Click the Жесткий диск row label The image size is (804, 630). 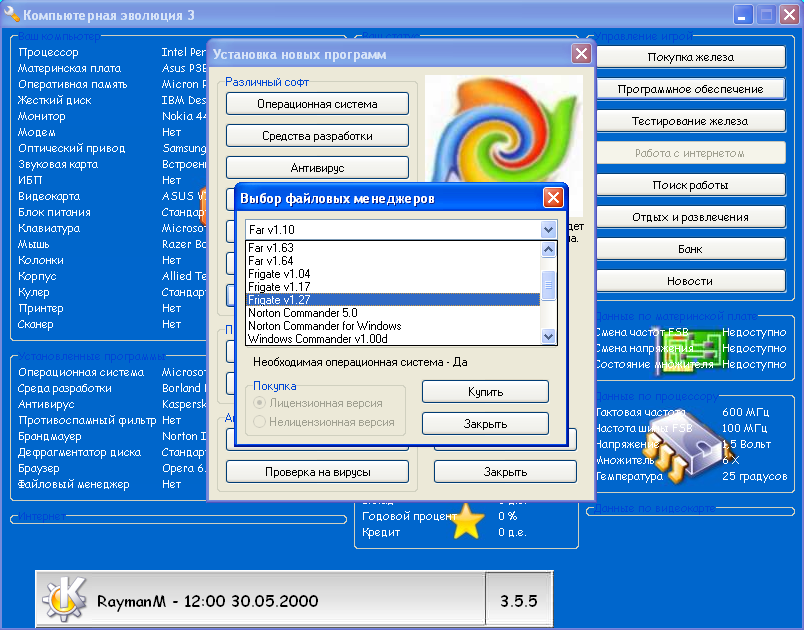pos(54,100)
